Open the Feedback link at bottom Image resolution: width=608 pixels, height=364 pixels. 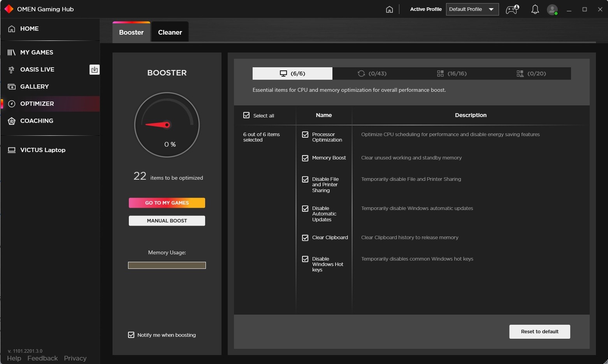click(x=42, y=358)
